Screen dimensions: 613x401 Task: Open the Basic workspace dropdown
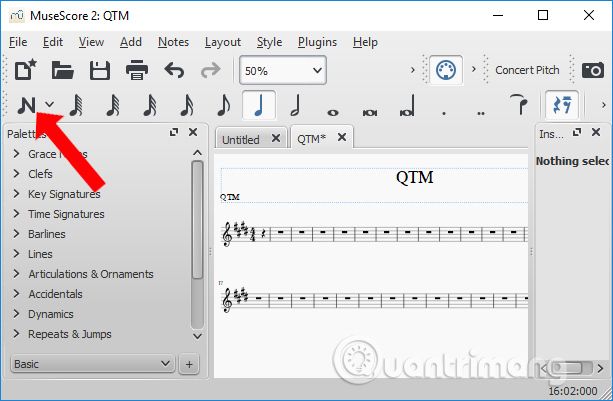(x=92, y=364)
